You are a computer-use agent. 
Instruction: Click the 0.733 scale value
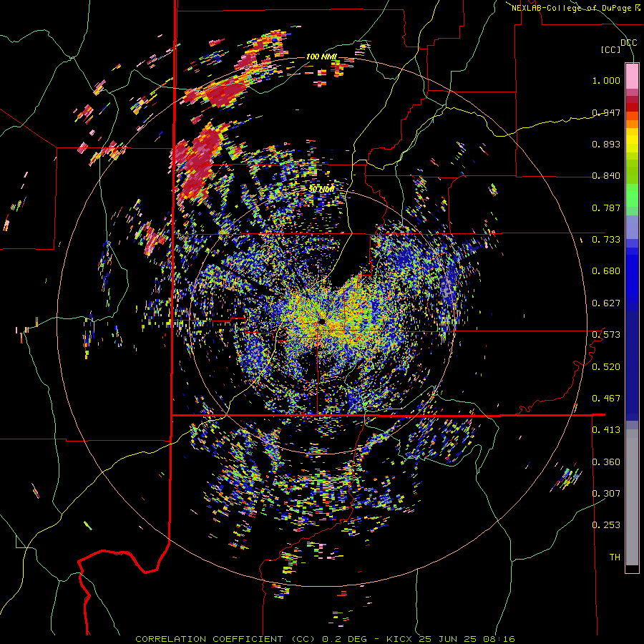[606, 240]
